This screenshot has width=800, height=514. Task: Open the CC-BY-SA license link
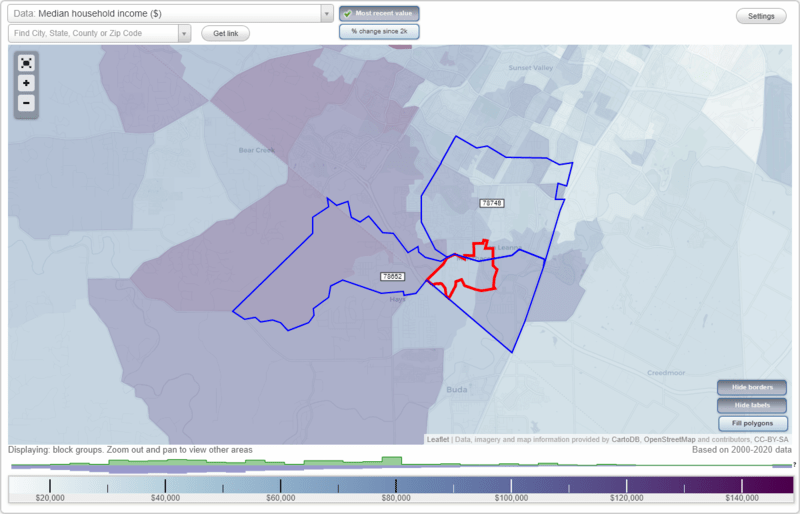point(771,439)
